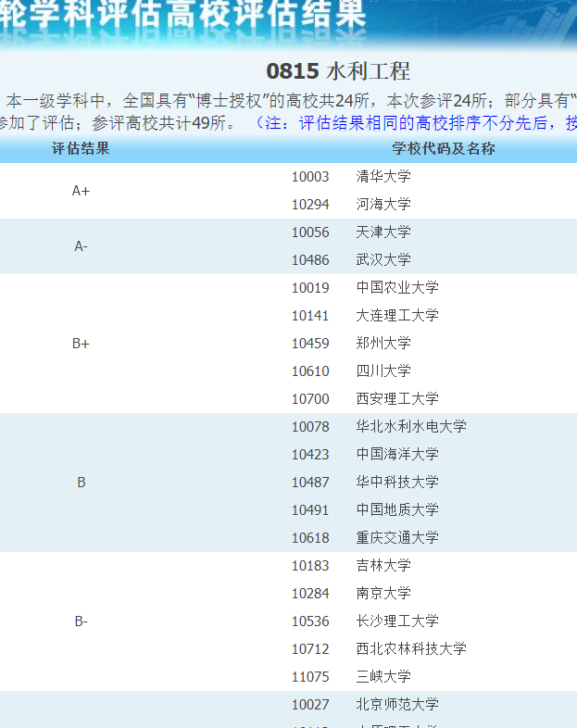Click school code 10423

[x=310, y=455]
